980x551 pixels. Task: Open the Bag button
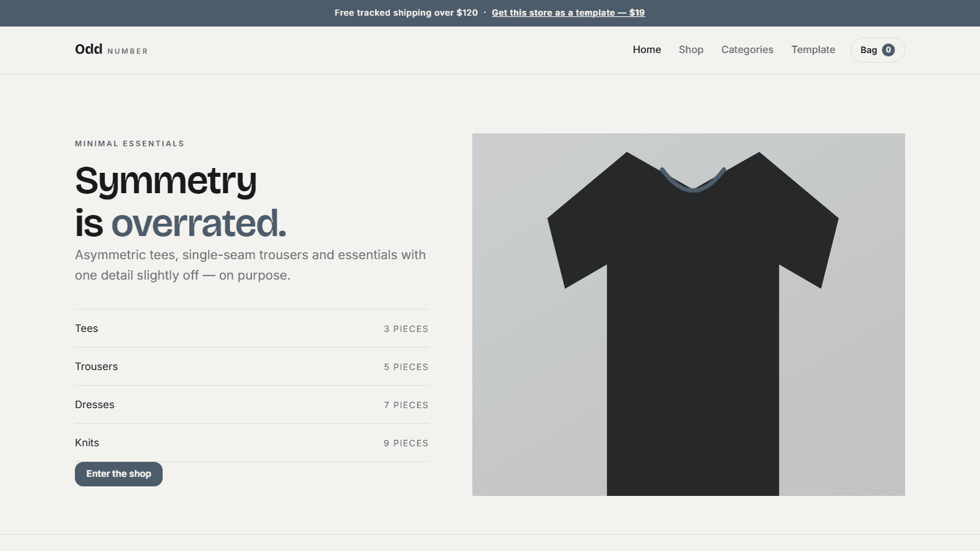tap(877, 50)
